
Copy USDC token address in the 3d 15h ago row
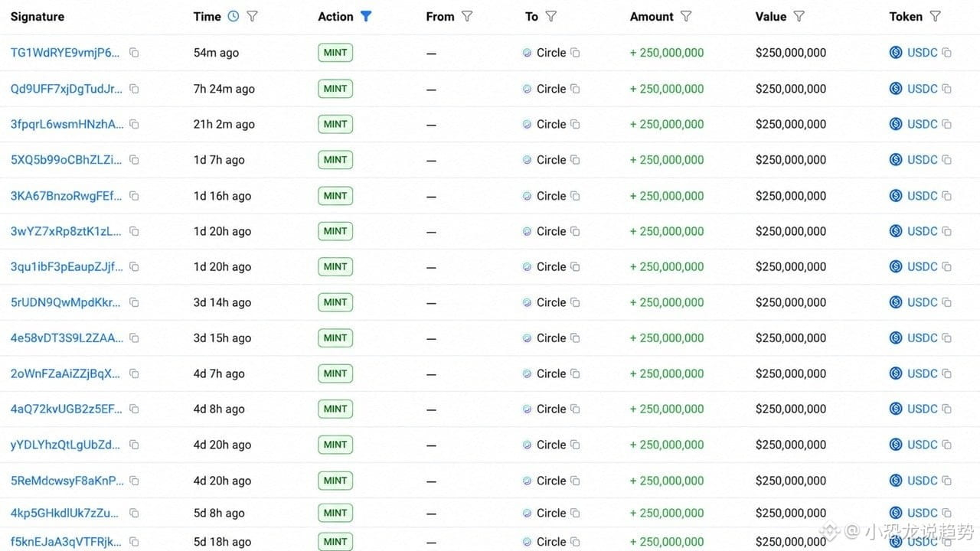(946, 337)
